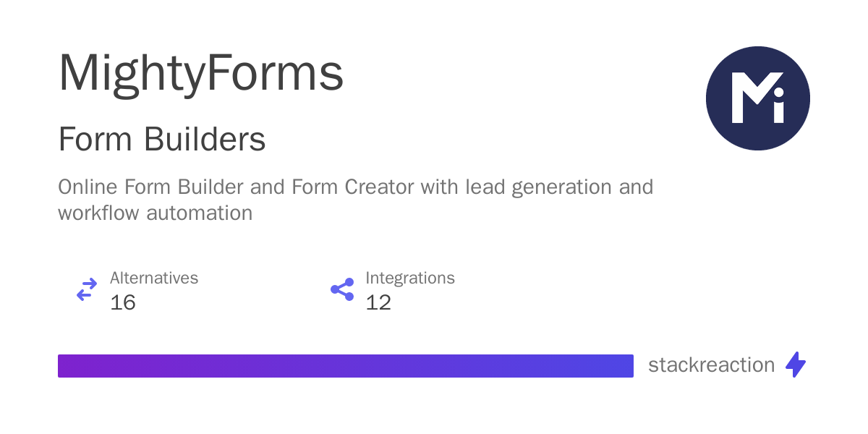Viewport: 868px width, 434px height.
Task: Click the integrations count 12
Action: [x=378, y=302]
